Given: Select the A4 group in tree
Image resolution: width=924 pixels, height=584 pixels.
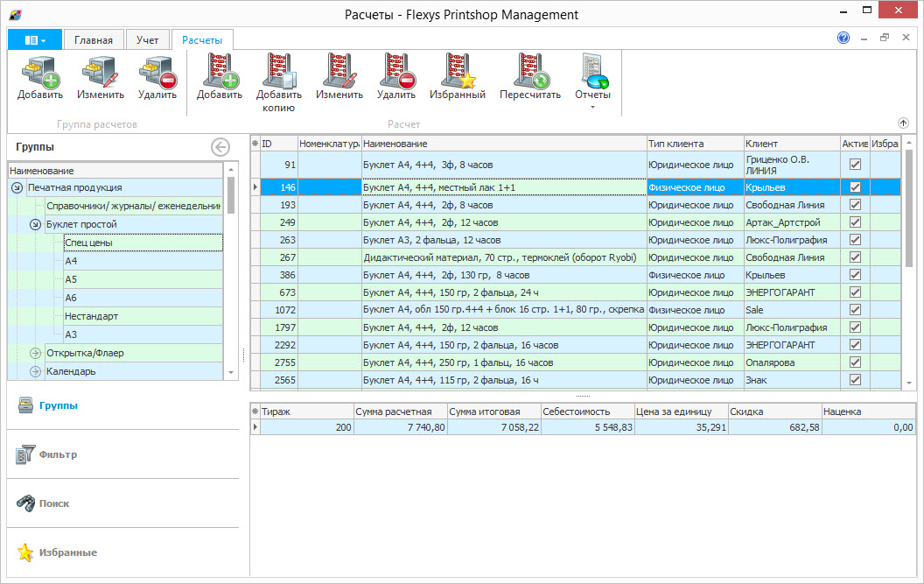Looking at the screenshot, I should [x=143, y=261].
